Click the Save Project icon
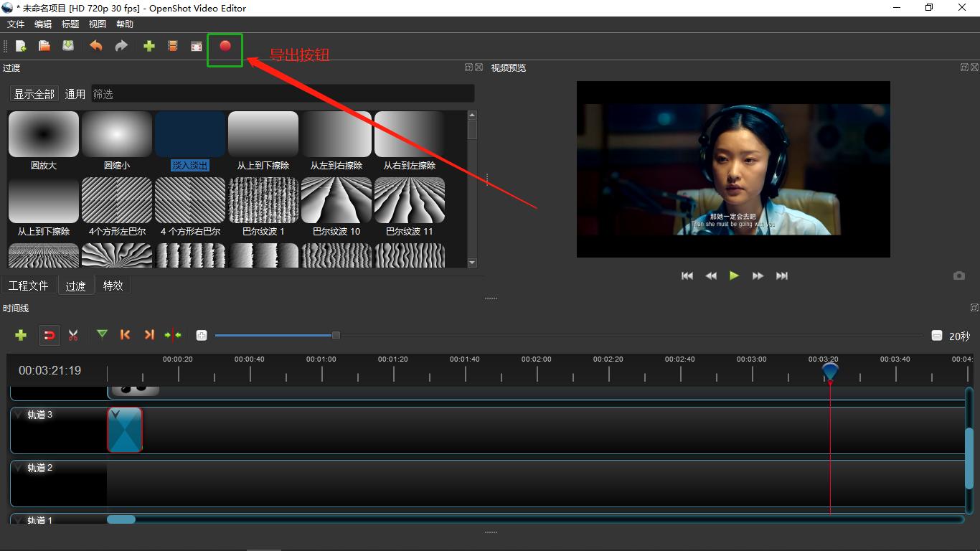The height and width of the screenshot is (551, 980). click(x=68, y=46)
